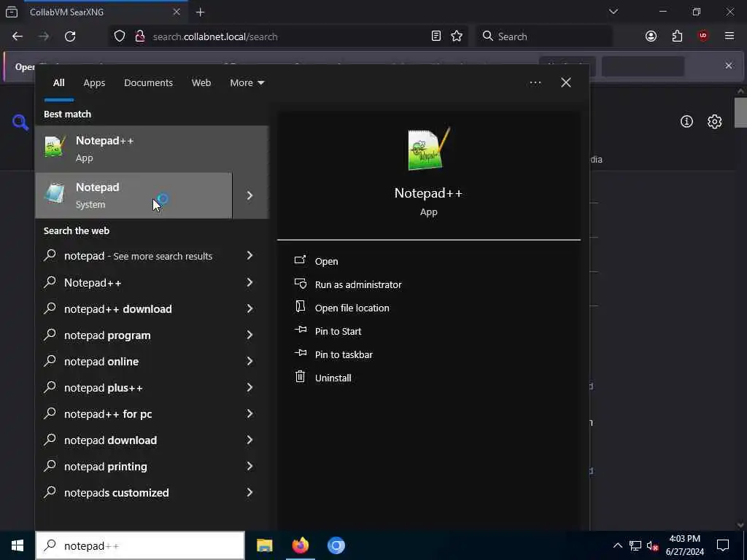
Task: Choose Open file location
Action: [x=352, y=308]
